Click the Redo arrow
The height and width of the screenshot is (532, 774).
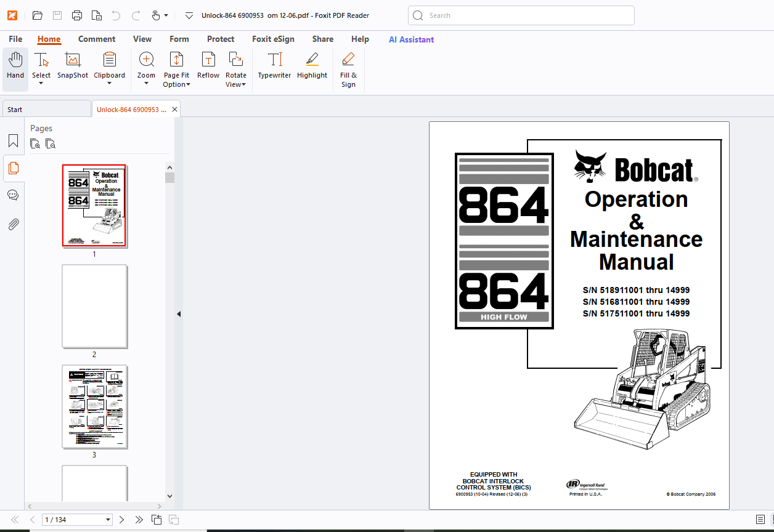coord(136,15)
